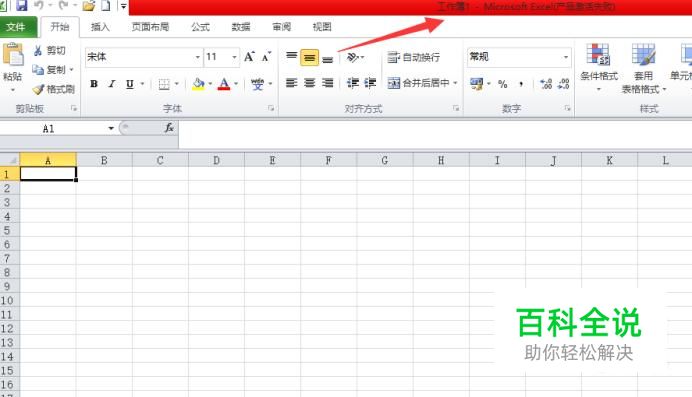Click the 自动换行 (Wrap Text) button
This screenshot has height=397, width=692.
tap(414, 57)
